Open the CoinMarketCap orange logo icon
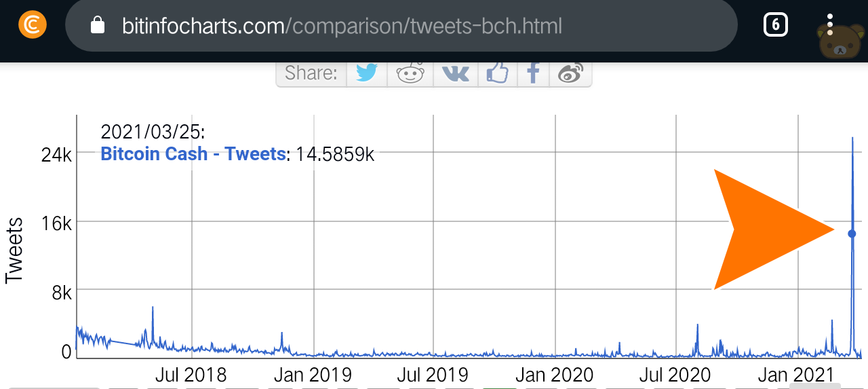This screenshot has width=868, height=389. 33,25
